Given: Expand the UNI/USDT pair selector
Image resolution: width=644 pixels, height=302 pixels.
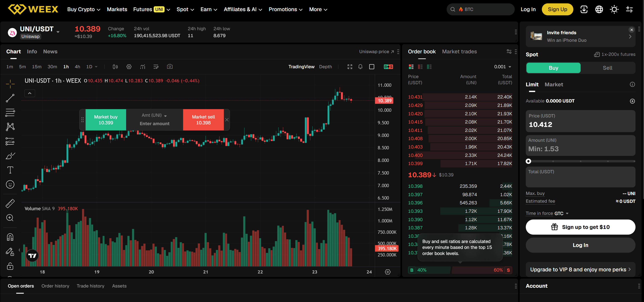Looking at the screenshot, I should pos(58,32).
